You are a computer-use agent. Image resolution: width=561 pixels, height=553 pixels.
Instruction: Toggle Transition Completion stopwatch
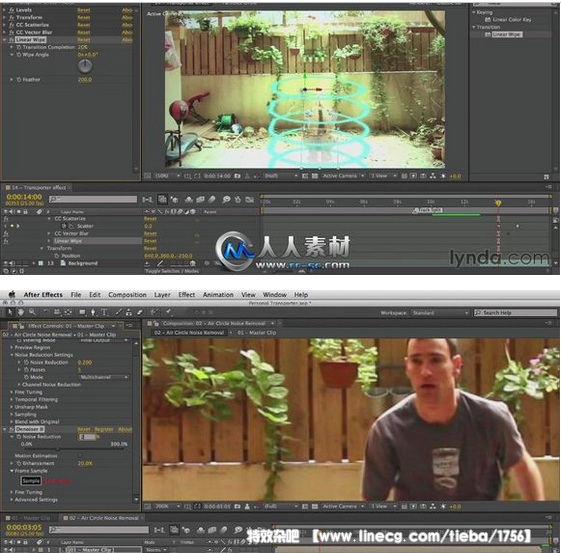(x=19, y=47)
